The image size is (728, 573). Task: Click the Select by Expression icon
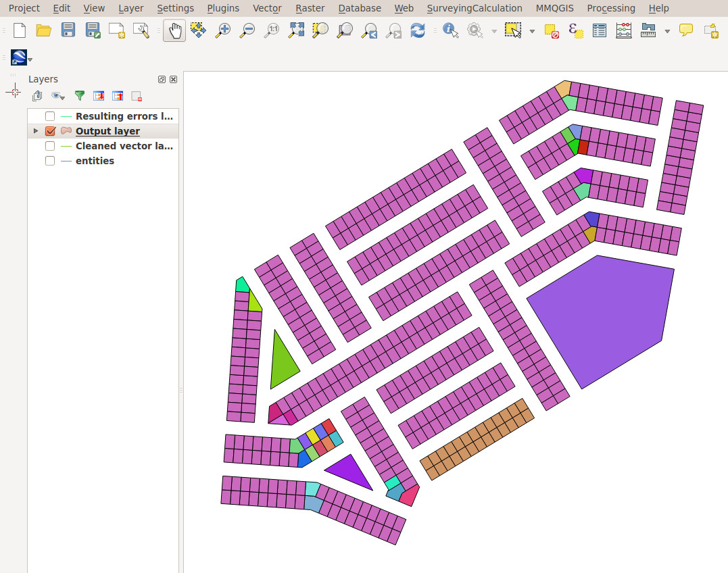(x=576, y=30)
